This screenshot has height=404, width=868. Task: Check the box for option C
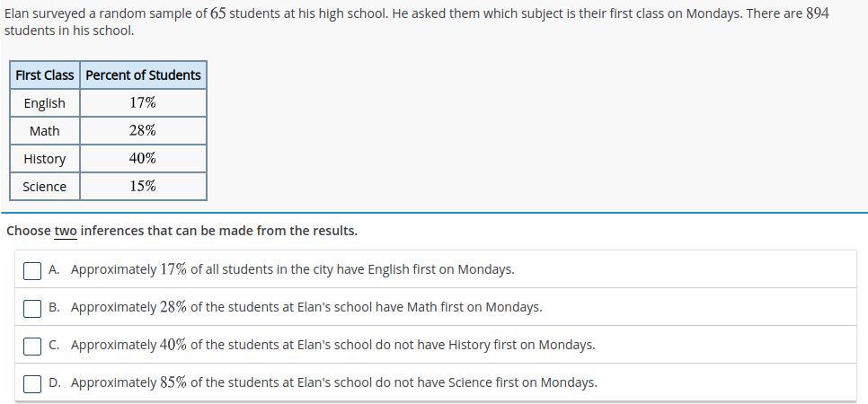[32, 346]
